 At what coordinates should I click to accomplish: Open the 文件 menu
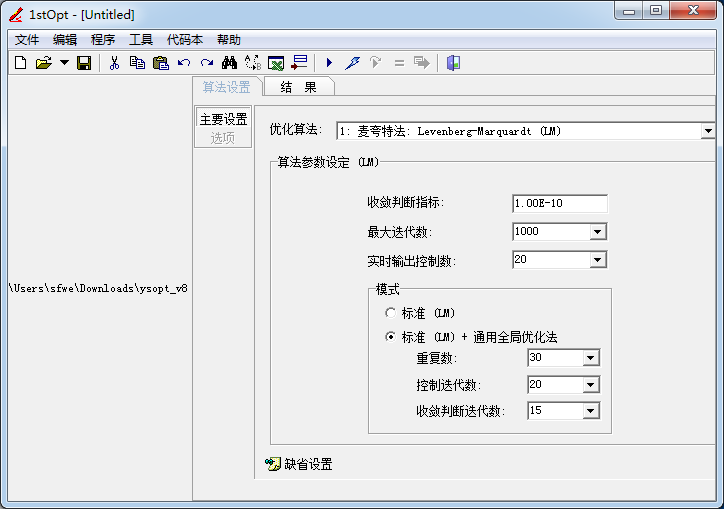click(x=27, y=40)
